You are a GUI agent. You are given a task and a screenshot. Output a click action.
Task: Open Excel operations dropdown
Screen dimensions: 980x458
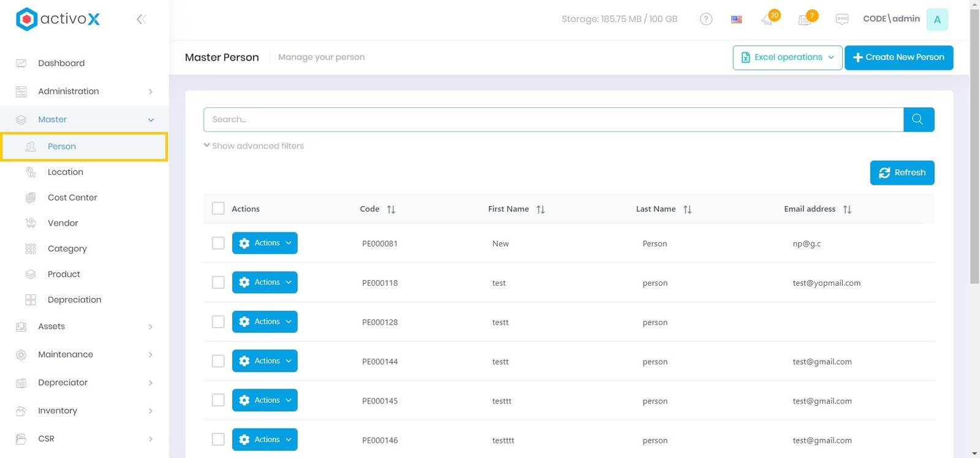click(787, 58)
